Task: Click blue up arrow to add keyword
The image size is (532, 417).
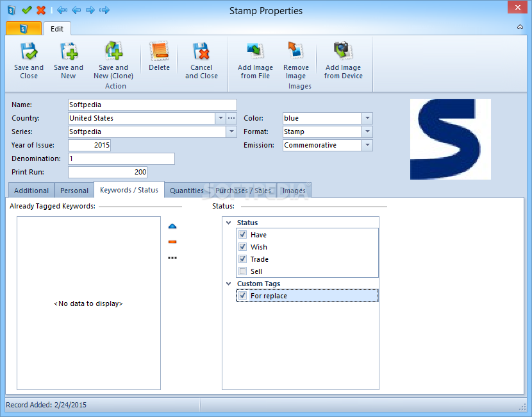Action: [172, 226]
